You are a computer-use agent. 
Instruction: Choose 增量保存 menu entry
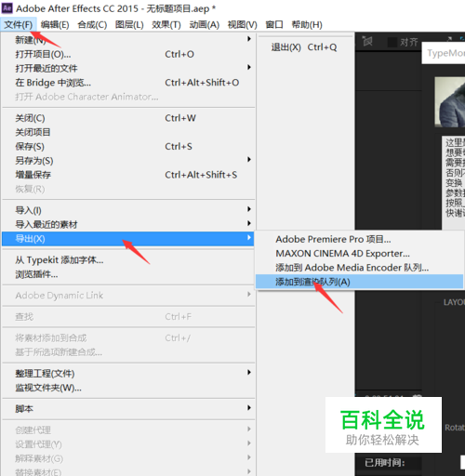(128, 175)
